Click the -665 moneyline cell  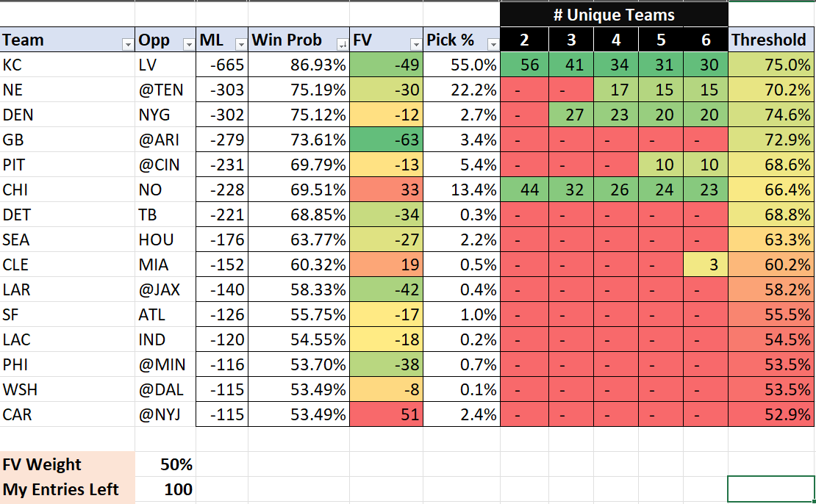pos(222,65)
